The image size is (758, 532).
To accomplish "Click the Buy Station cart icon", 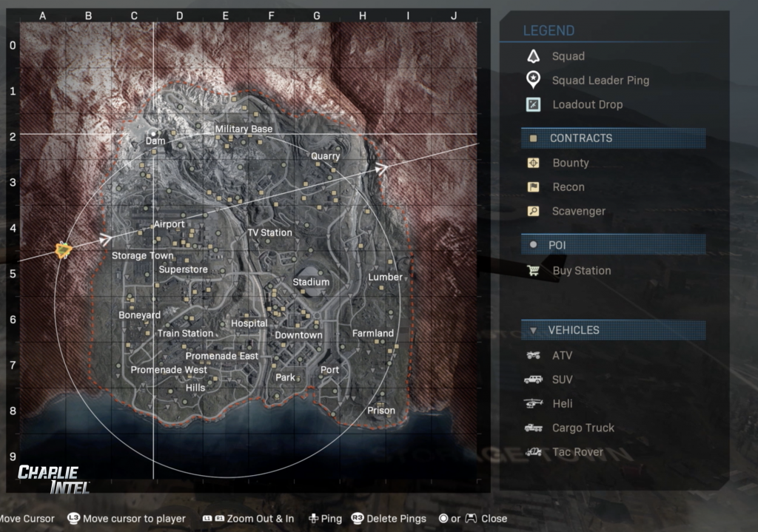I will tap(533, 271).
